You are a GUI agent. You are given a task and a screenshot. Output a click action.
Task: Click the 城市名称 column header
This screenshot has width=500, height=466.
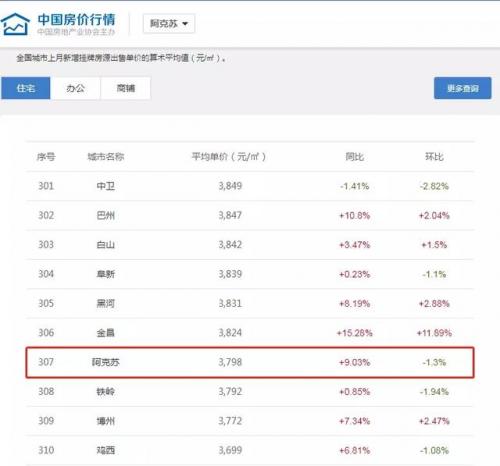pos(106,157)
